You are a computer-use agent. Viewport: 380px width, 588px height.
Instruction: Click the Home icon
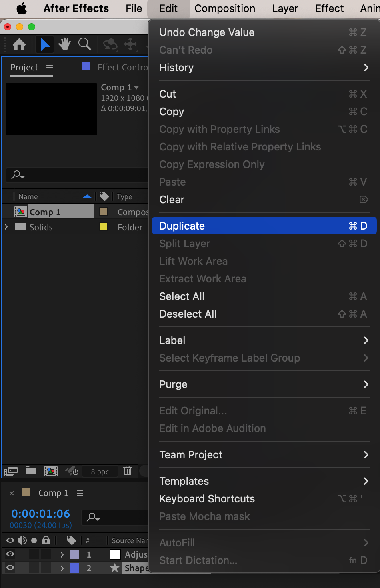tap(19, 44)
